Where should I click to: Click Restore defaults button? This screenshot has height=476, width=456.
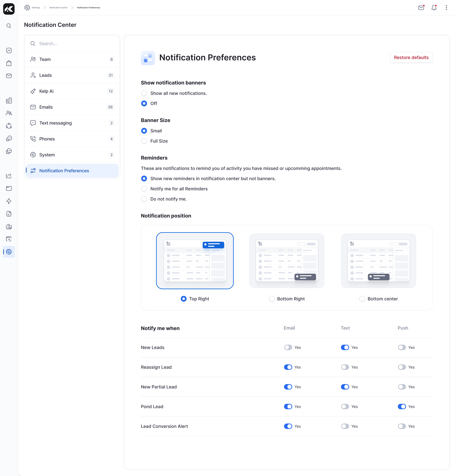click(411, 58)
